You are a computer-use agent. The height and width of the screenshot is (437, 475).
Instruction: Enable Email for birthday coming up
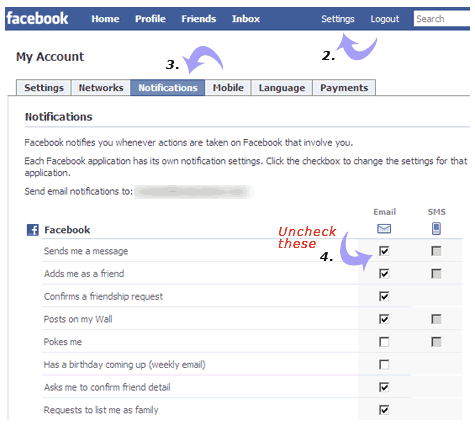click(x=384, y=364)
